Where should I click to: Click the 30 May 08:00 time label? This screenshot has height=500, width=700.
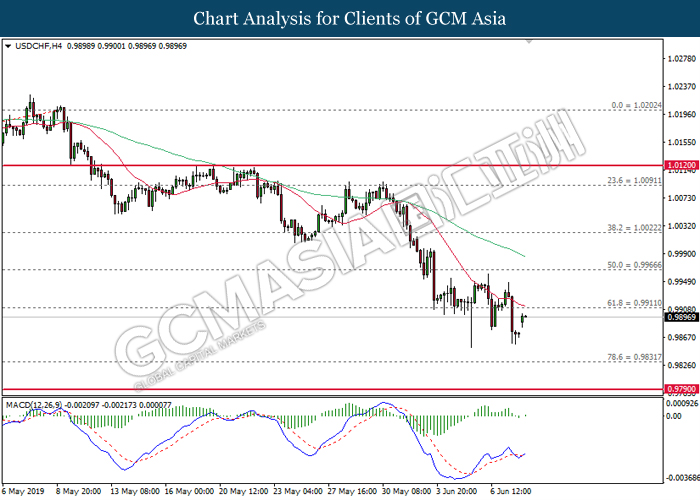click(407, 491)
